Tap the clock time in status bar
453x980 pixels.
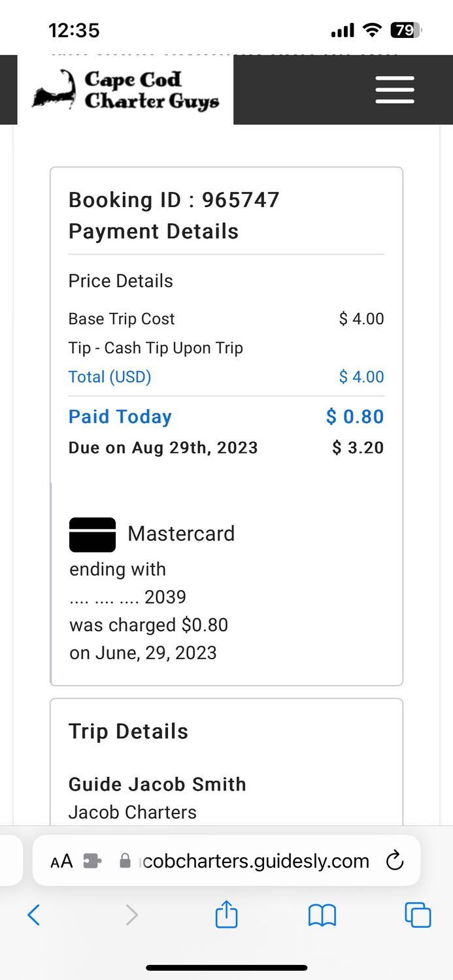(74, 30)
